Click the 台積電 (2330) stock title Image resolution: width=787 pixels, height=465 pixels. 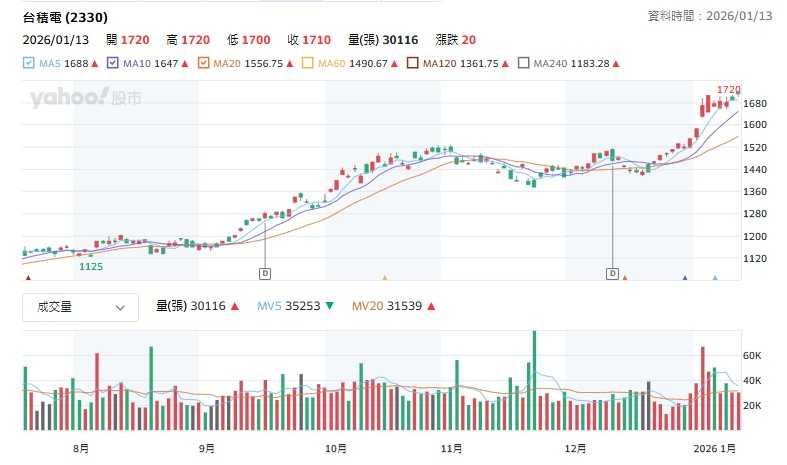click(x=66, y=17)
